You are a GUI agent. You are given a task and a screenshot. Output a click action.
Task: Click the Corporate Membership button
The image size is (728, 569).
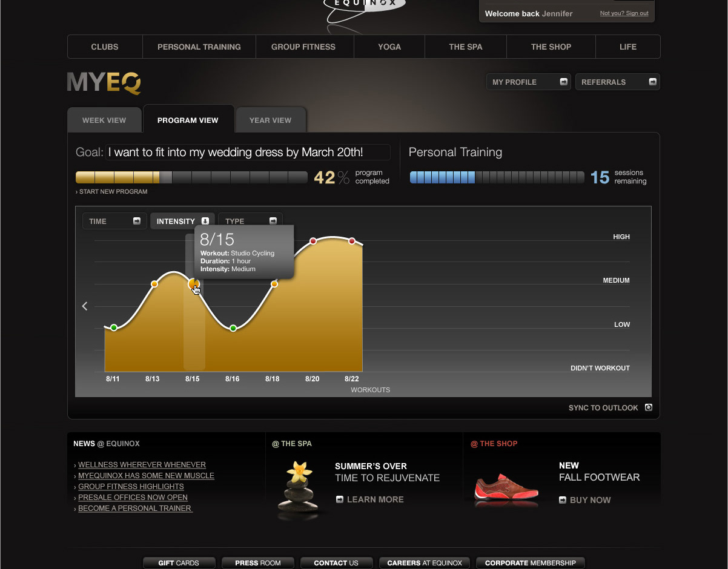pyautogui.click(x=531, y=563)
